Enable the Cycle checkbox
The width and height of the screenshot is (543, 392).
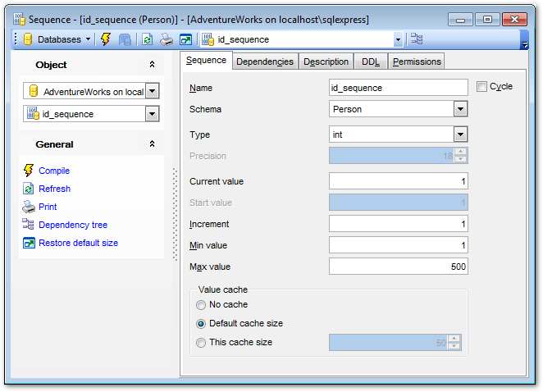[481, 86]
